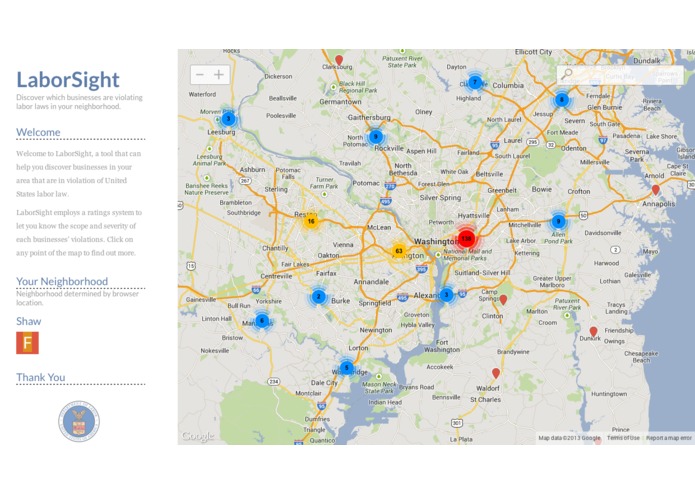Select the blue 9 cluster near Rockville
695x494 pixels.
[x=376, y=136]
